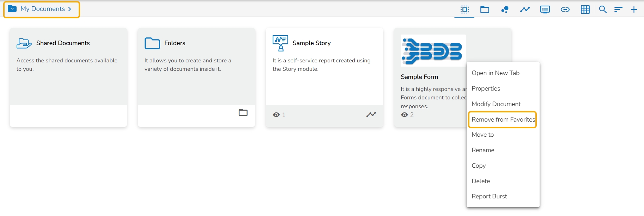Click the story line-chart filter icon in toolbar

click(525, 10)
